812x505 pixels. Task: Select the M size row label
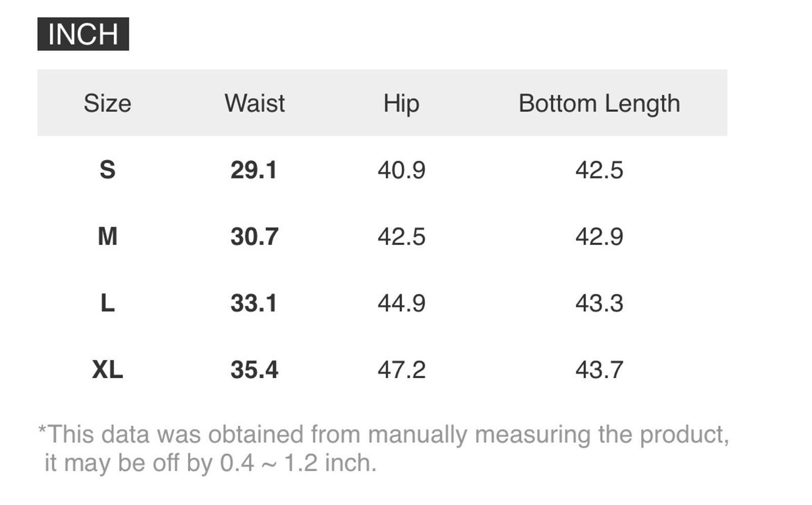click(x=108, y=237)
